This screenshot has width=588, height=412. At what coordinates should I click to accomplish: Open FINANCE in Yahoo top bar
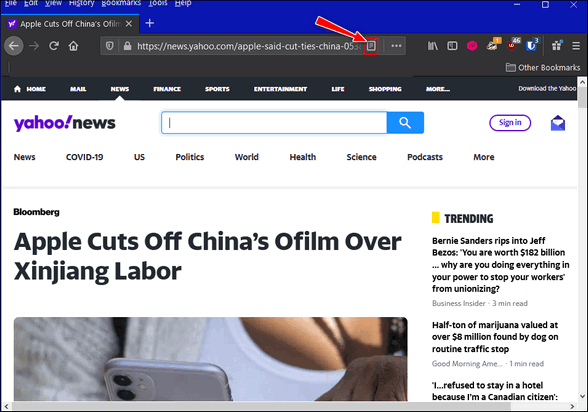coord(167,89)
